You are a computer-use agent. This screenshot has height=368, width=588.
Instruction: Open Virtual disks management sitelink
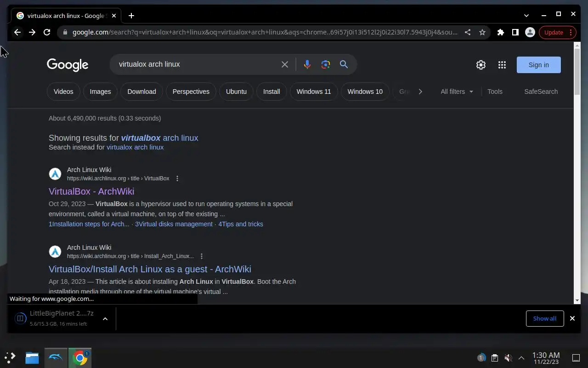(x=174, y=224)
